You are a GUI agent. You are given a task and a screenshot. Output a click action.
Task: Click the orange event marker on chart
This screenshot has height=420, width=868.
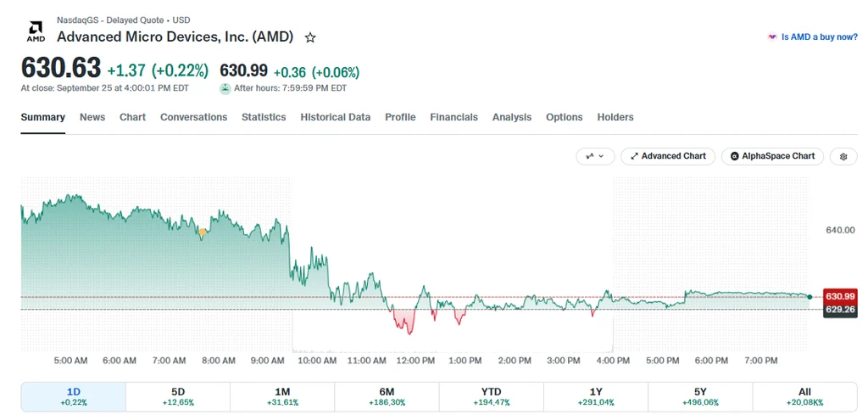tap(202, 232)
